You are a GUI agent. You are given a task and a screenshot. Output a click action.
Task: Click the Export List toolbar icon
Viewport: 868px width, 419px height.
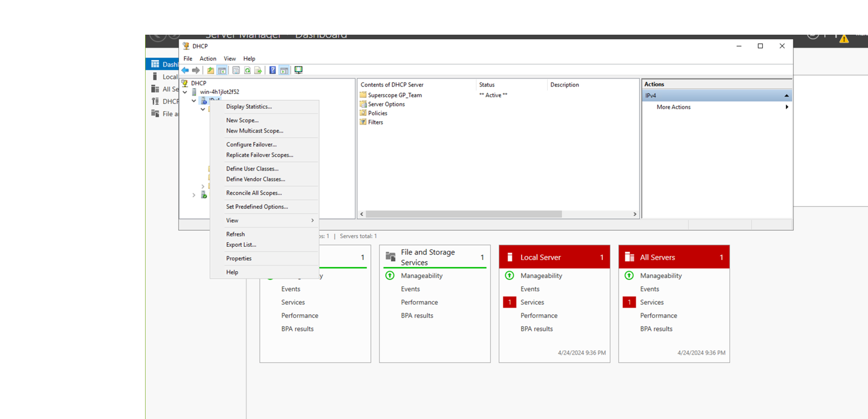pyautogui.click(x=258, y=70)
